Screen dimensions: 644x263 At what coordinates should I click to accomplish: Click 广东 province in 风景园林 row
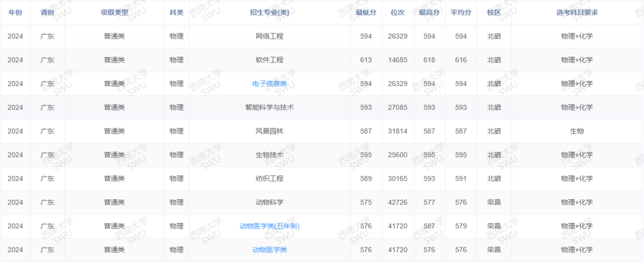coord(47,131)
